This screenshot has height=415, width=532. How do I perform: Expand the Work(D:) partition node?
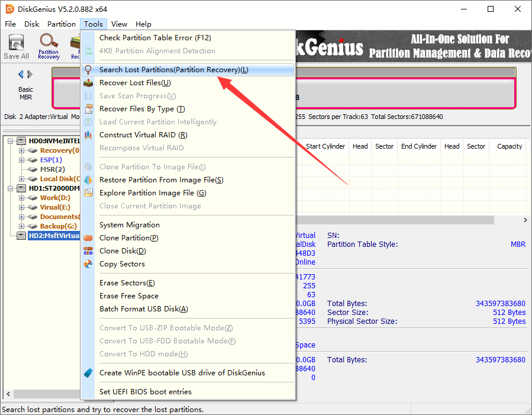(x=21, y=198)
